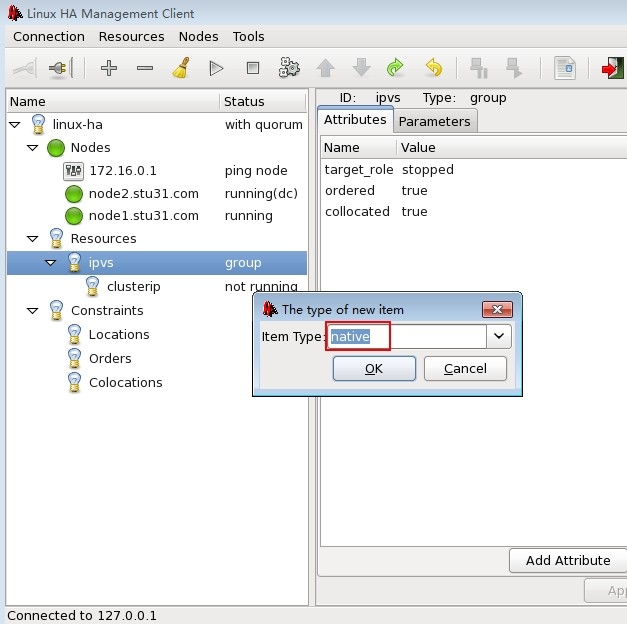The height and width of the screenshot is (624, 627).
Task: Click the gray down arrow toolbar icon
Action: coord(361,67)
